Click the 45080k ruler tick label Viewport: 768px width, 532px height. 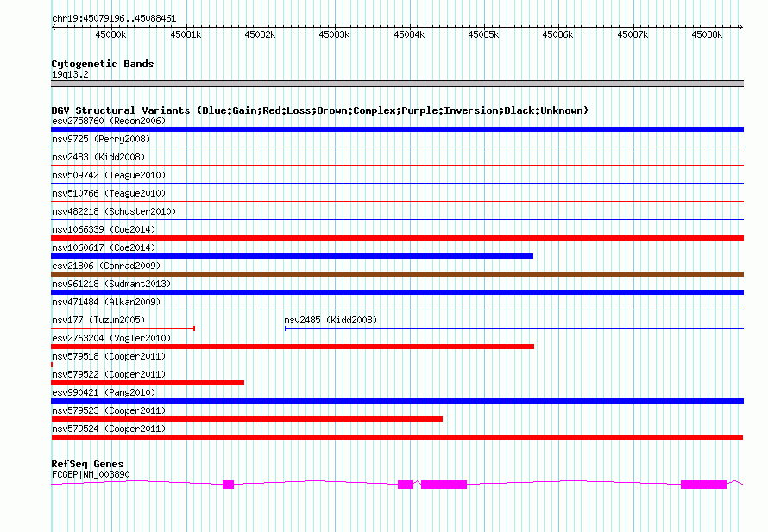tap(110, 34)
